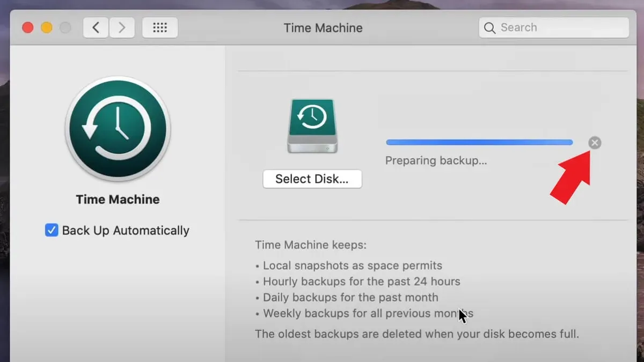Image resolution: width=644 pixels, height=362 pixels.
Task: Click the Back Up Automatically label
Action: click(126, 231)
